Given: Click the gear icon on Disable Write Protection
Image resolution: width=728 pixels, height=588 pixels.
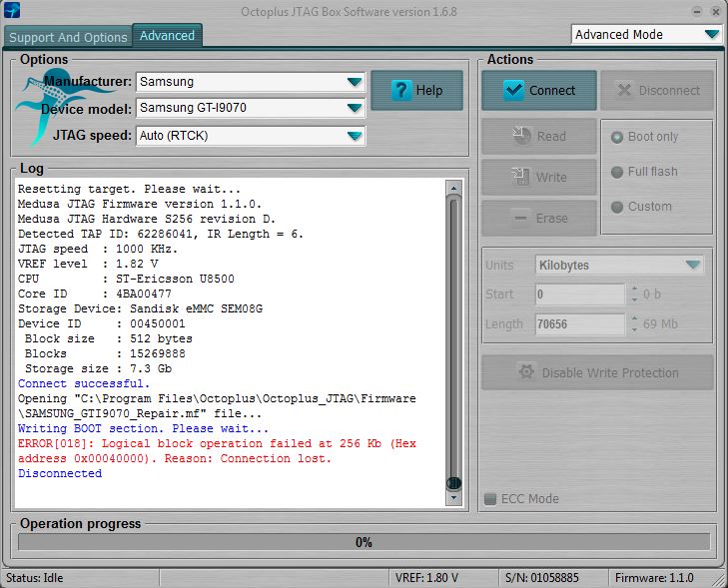Looking at the screenshot, I should (526, 372).
